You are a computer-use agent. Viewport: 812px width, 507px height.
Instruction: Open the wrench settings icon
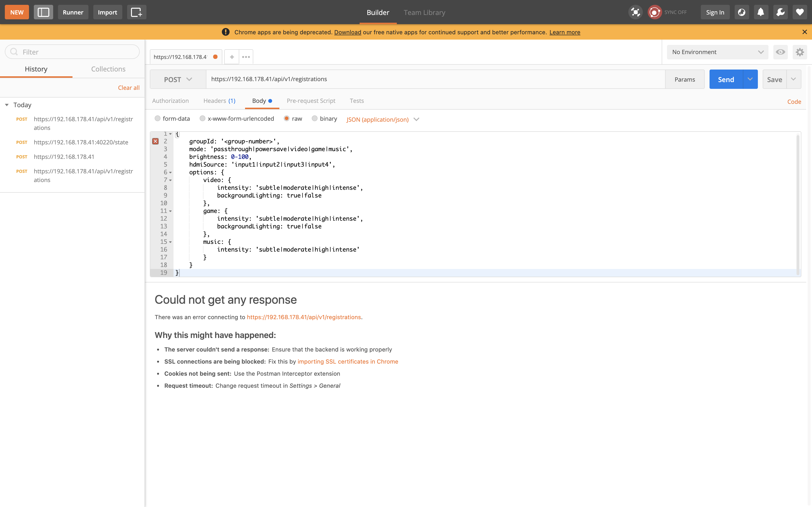780,12
